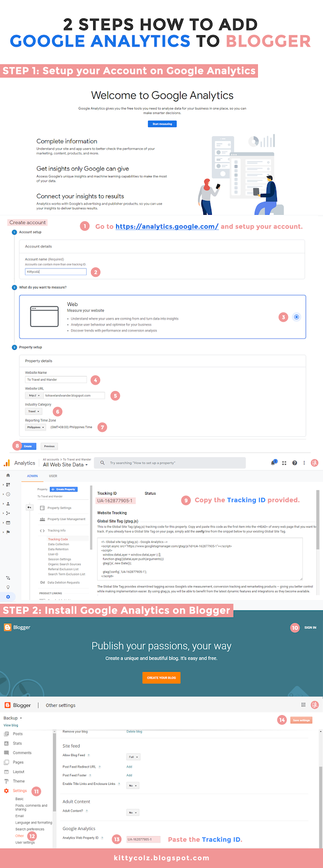Open Layout in the Blogger sidebar
Screen dimensions: 323x868
[18, 771]
